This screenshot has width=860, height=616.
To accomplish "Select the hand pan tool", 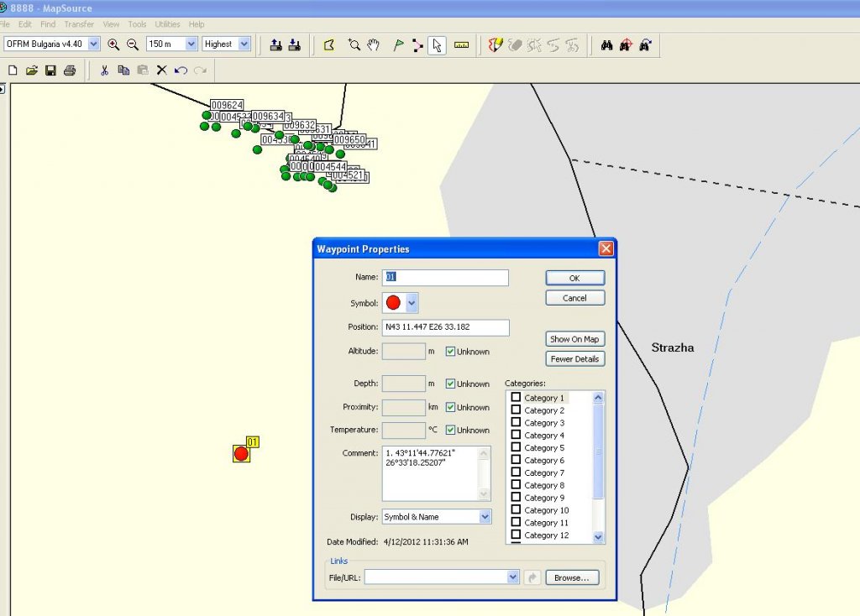I will point(374,44).
